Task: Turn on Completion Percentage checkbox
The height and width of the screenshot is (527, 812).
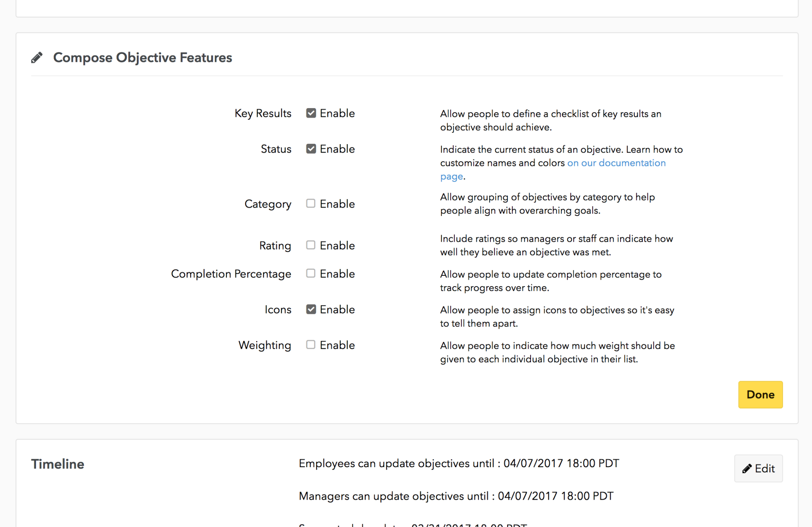Action: 311,273
